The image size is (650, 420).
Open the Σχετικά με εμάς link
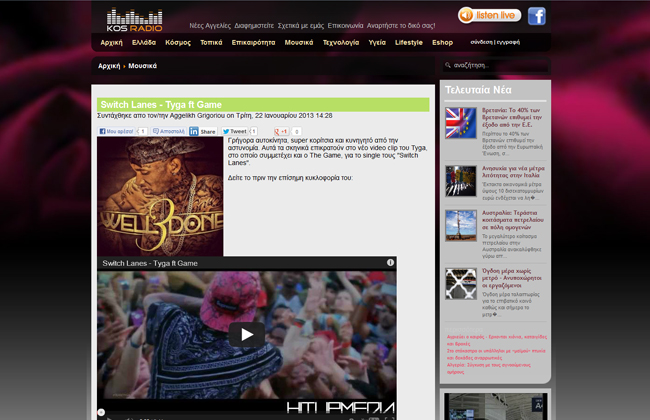[x=301, y=26]
